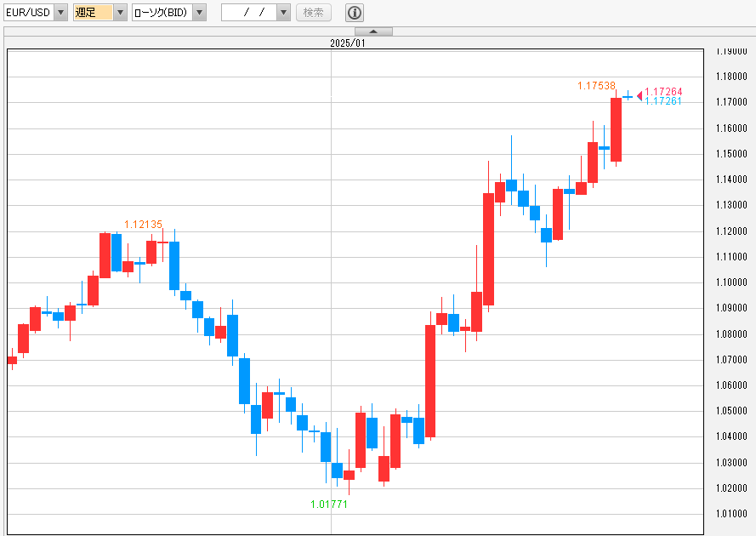Click the 1.12135 high price label
Viewport: 756px width, 536px height.
(143, 225)
